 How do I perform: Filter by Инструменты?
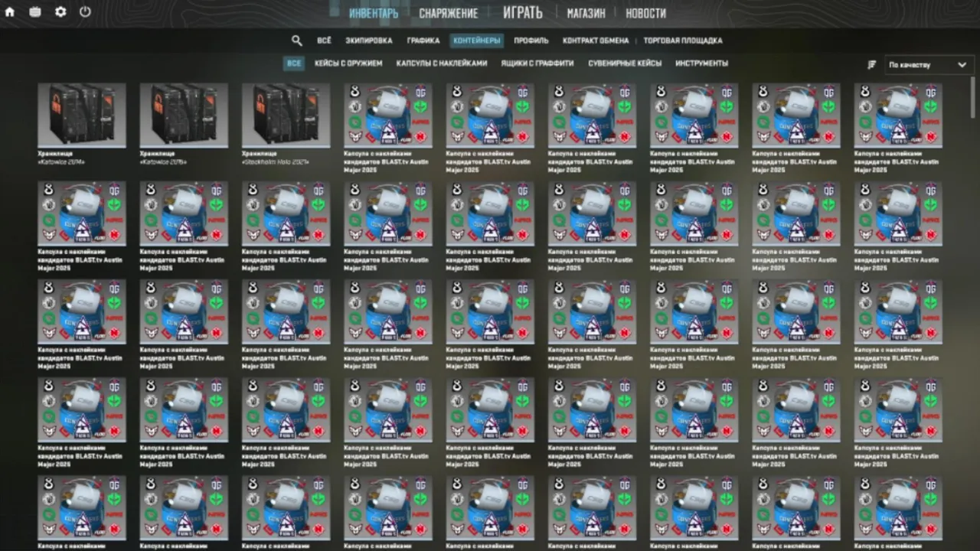[702, 64]
